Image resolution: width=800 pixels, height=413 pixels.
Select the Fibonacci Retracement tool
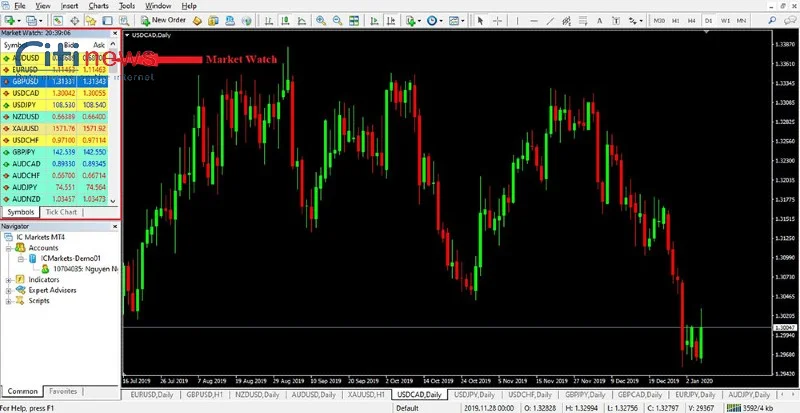(x=583, y=20)
